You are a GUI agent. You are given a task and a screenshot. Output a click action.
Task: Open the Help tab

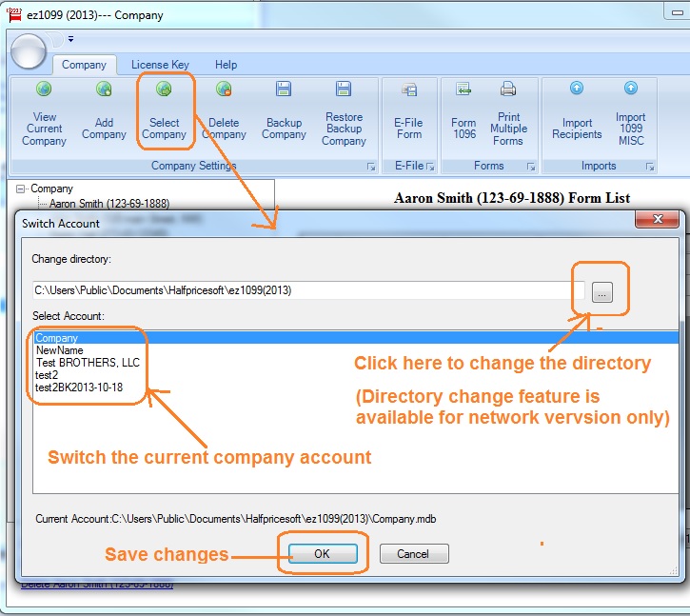[x=226, y=65]
